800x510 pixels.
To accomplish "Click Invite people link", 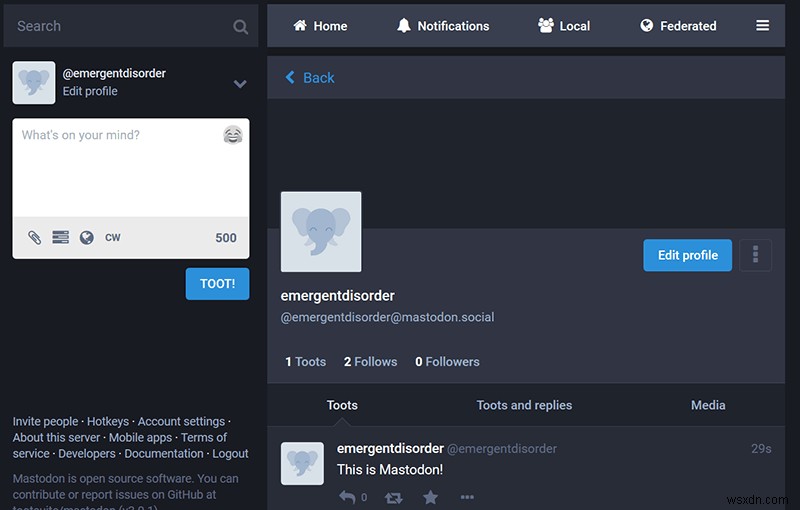I will point(45,421).
